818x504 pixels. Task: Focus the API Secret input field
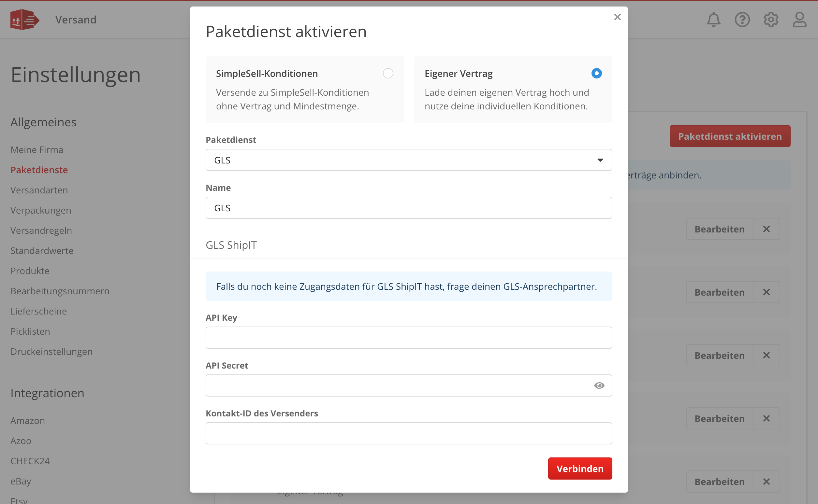click(x=409, y=385)
